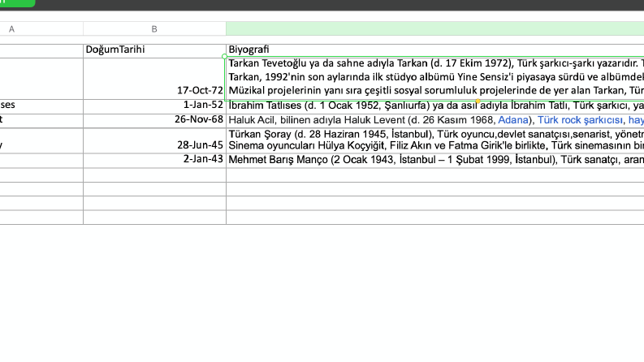Click the Haluk Acil biography cell
This screenshot has height=362, width=644.
click(x=435, y=121)
